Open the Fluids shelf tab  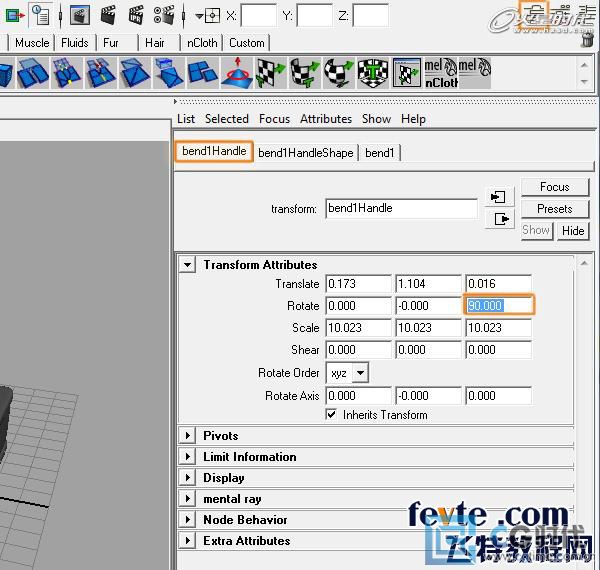click(75, 43)
